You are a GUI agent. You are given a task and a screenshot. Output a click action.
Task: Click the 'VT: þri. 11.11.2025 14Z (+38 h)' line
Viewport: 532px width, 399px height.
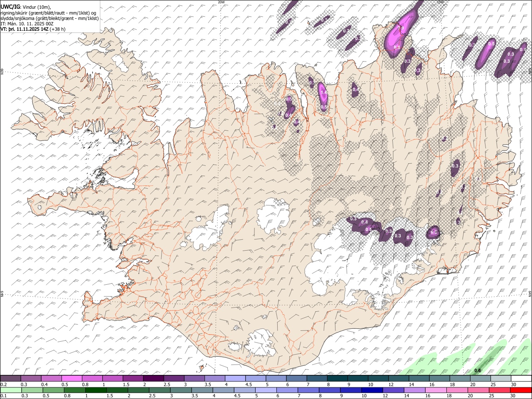point(33,29)
